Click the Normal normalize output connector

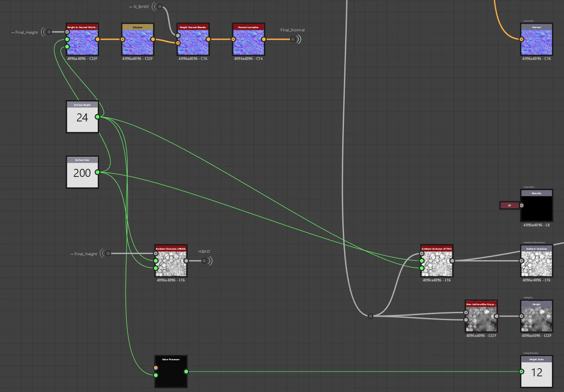(x=263, y=39)
